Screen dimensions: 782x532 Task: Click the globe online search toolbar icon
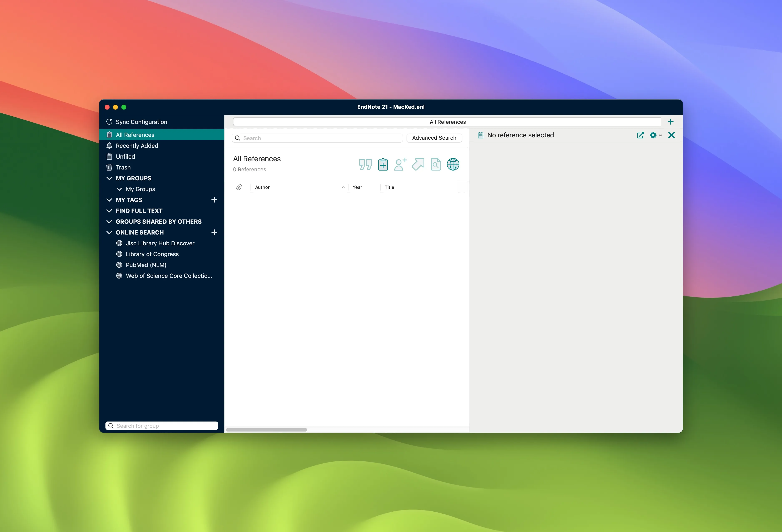(453, 164)
